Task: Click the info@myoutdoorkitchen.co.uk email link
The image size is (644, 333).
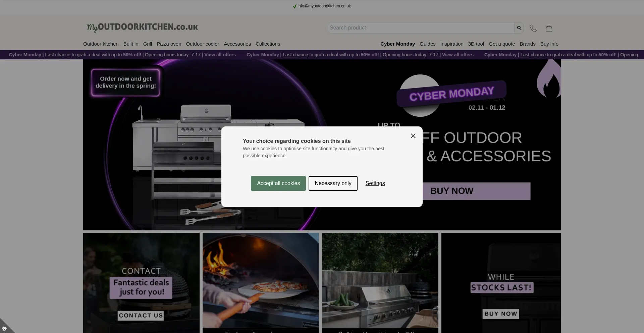Action: [324, 6]
